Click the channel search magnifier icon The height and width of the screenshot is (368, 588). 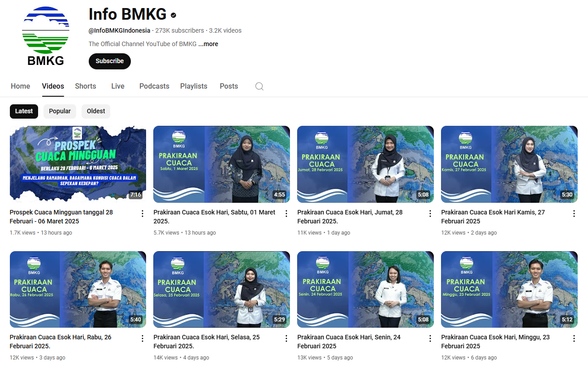[259, 86]
